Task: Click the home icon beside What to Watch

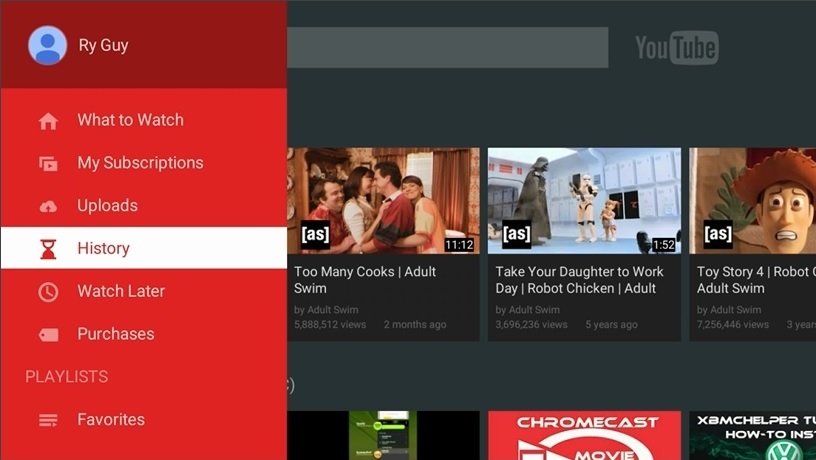Action: 48,121
